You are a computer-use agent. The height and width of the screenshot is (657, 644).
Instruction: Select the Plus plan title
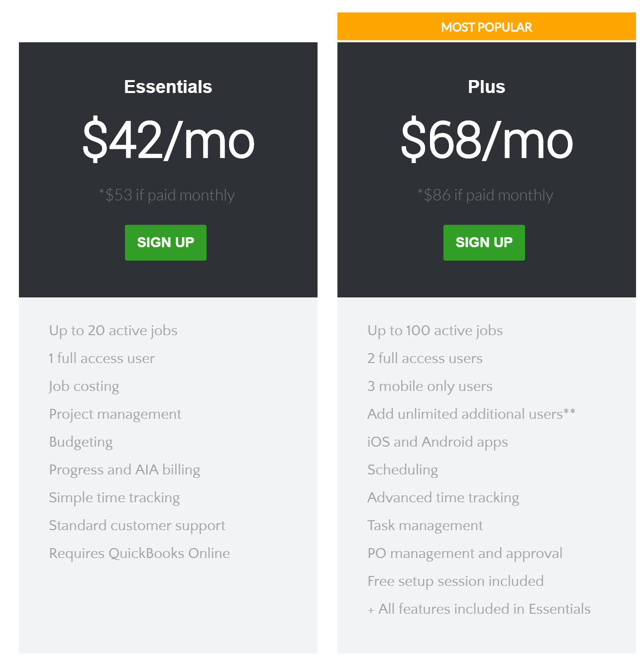[486, 87]
